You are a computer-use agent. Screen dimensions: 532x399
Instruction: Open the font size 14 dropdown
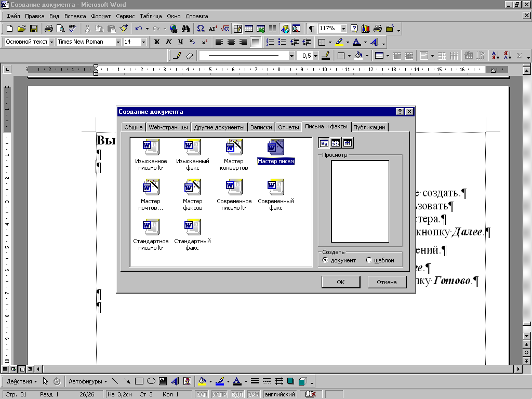[x=143, y=42]
